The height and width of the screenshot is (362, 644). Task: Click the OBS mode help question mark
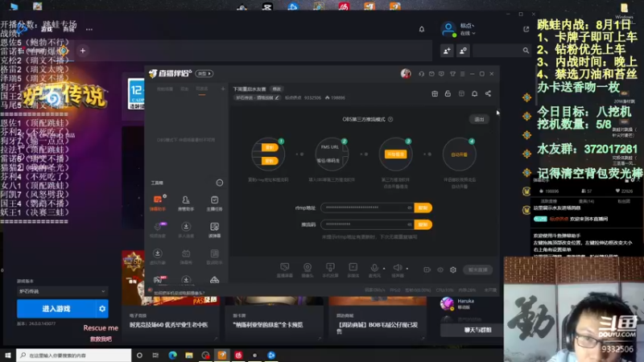click(x=390, y=119)
